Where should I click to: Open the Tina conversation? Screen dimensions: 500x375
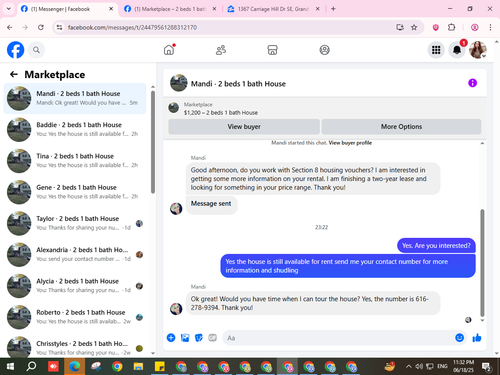(75, 161)
